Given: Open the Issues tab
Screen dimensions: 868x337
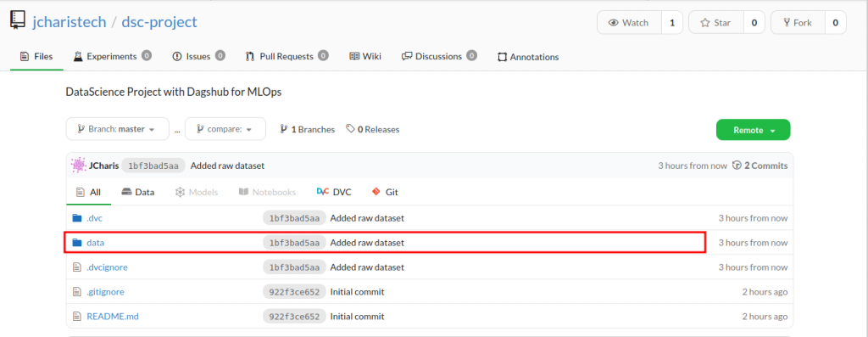Looking at the screenshot, I should tap(198, 56).
